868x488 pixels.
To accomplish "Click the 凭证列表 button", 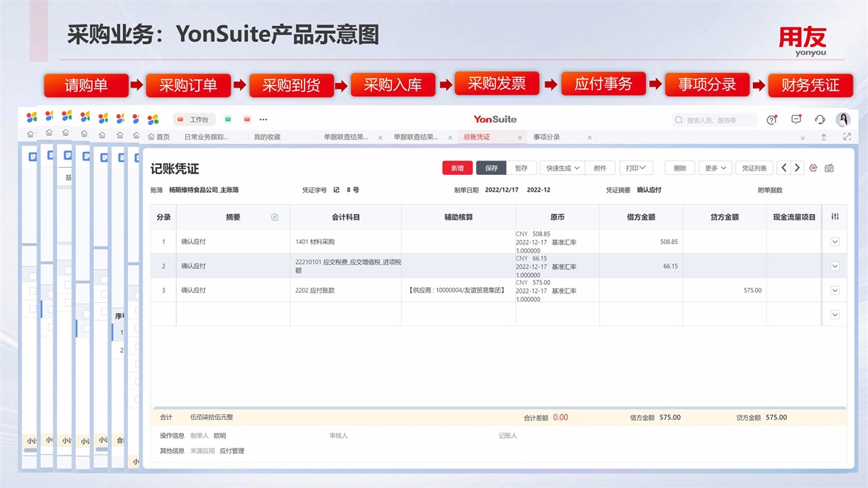I will (754, 168).
